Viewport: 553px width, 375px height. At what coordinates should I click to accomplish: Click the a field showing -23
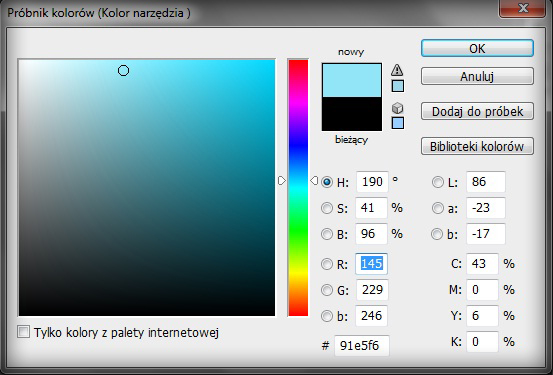coord(486,208)
